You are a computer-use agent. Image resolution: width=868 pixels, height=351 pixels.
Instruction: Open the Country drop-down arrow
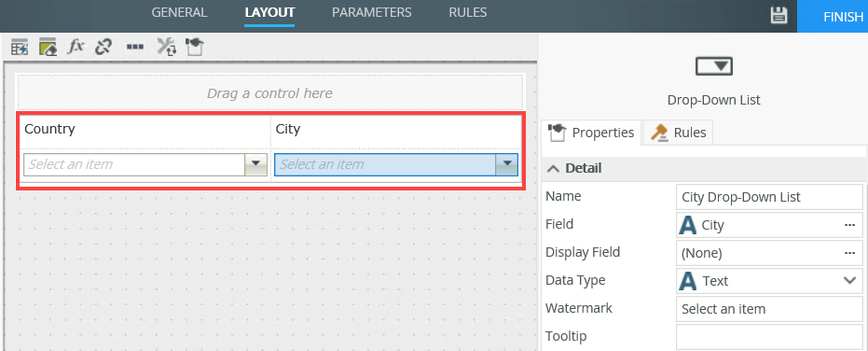pos(255,164)
